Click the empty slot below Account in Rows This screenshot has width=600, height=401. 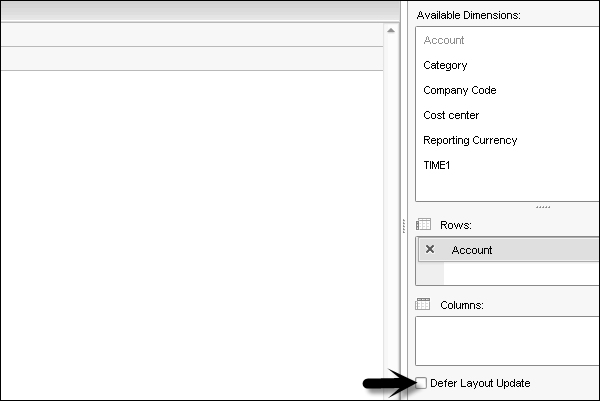coord(520,274)
